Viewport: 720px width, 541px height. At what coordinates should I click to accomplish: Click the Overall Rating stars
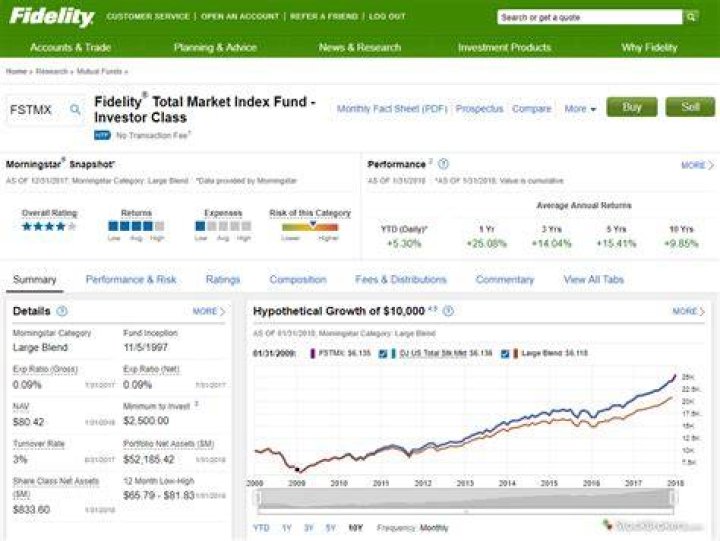click(49, 226)
